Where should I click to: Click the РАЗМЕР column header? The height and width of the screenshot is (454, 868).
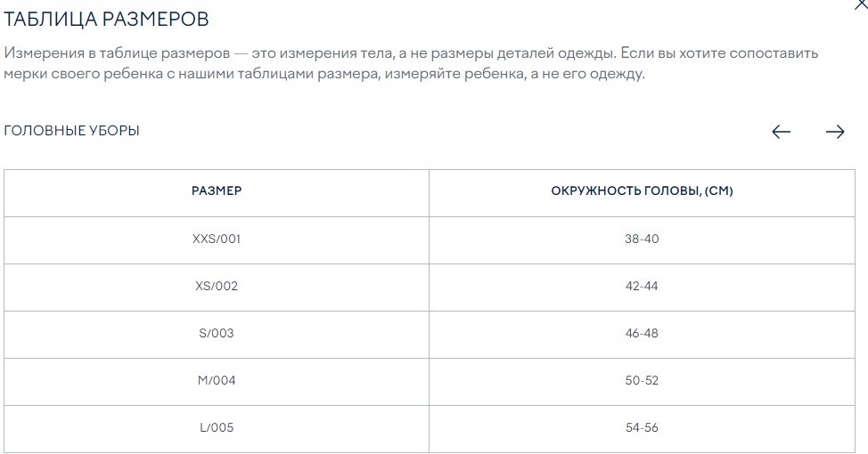(x=217, y=191)
